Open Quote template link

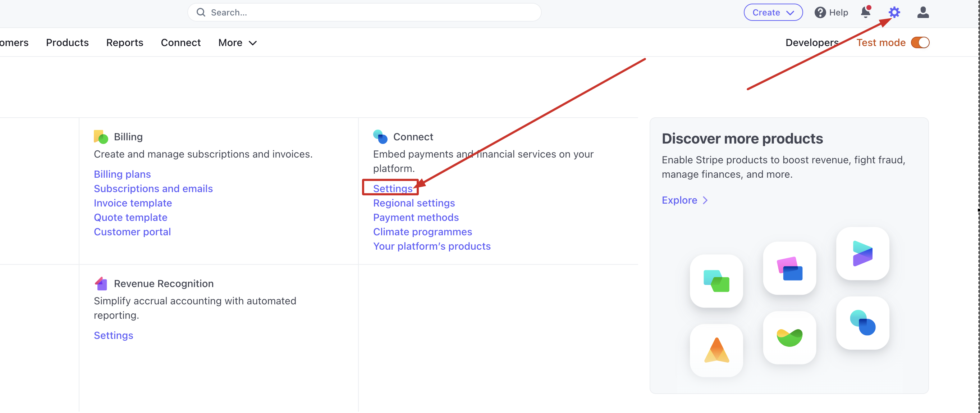(x=130, y=218)
